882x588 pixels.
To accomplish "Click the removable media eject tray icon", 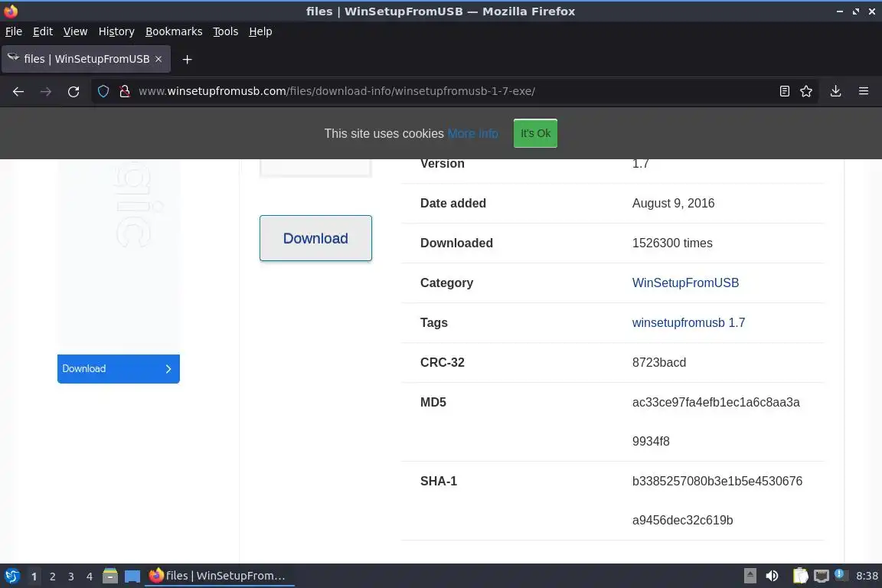I will coord(750,577).
